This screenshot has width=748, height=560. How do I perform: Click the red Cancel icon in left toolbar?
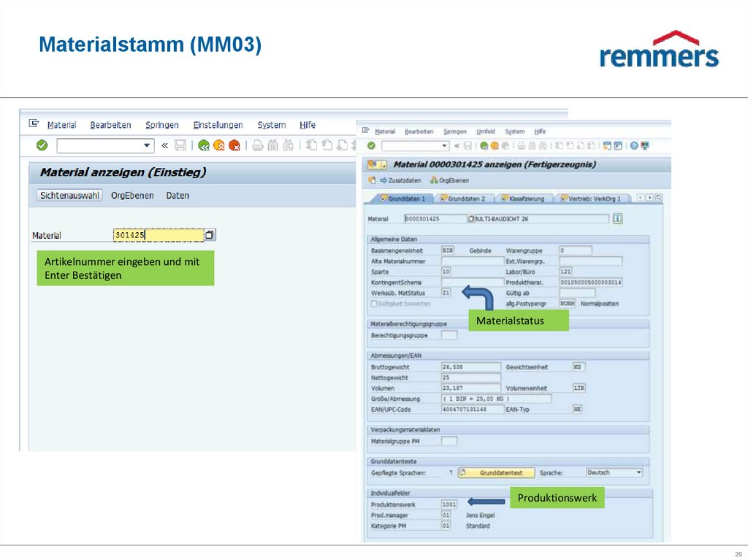pos(234,145)
